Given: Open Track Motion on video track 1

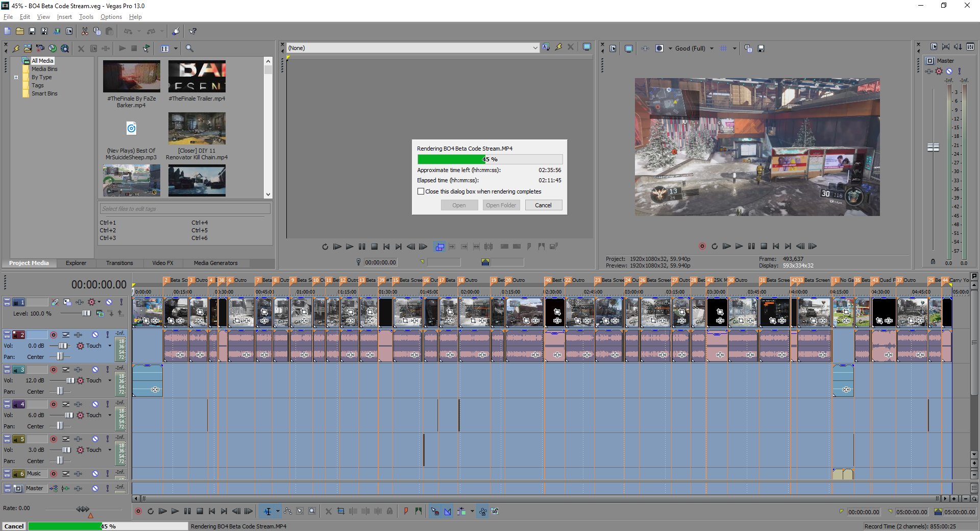Looking at the screenshot, I should click(67, 302).
